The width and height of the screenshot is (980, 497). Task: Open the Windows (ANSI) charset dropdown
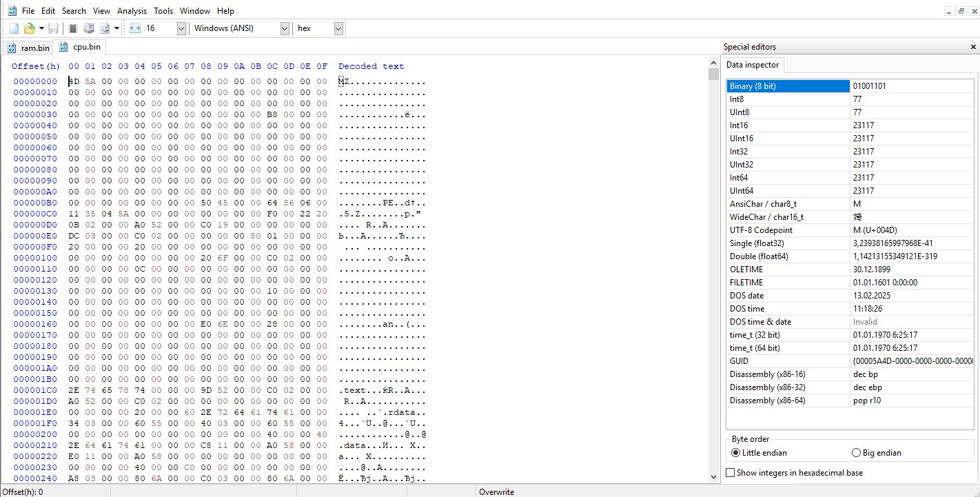285,28
